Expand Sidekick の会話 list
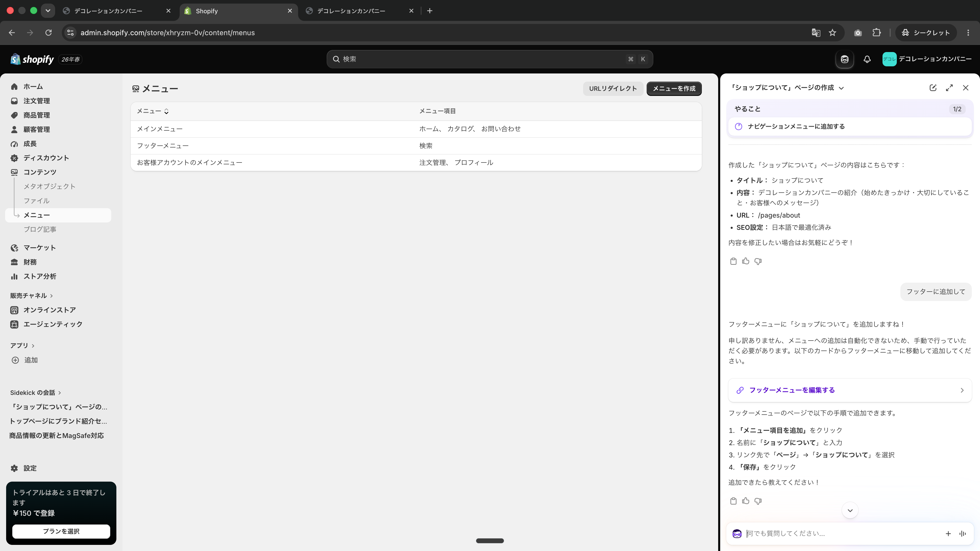Viewport: 980px width, 551px height. click(x=36, y=392)
